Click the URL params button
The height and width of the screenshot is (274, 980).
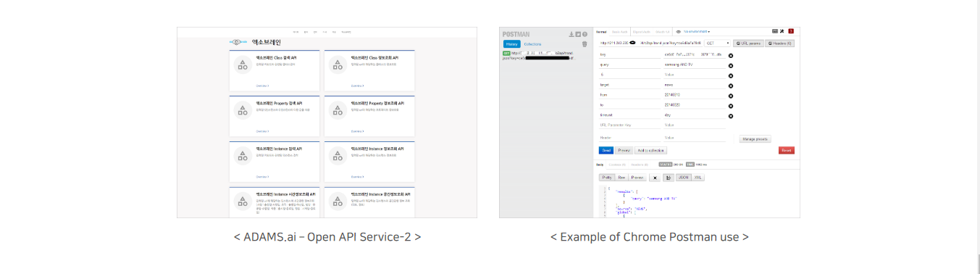(748, 43)
